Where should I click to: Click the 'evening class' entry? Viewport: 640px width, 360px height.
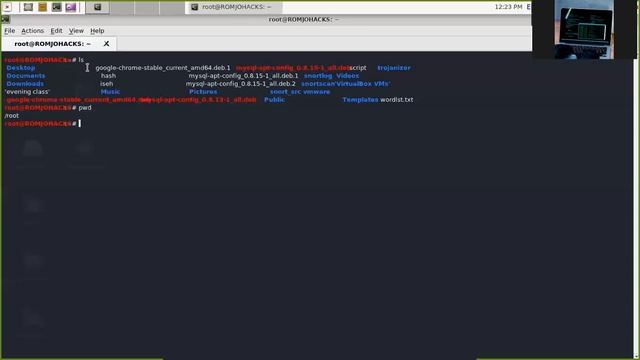27,92
